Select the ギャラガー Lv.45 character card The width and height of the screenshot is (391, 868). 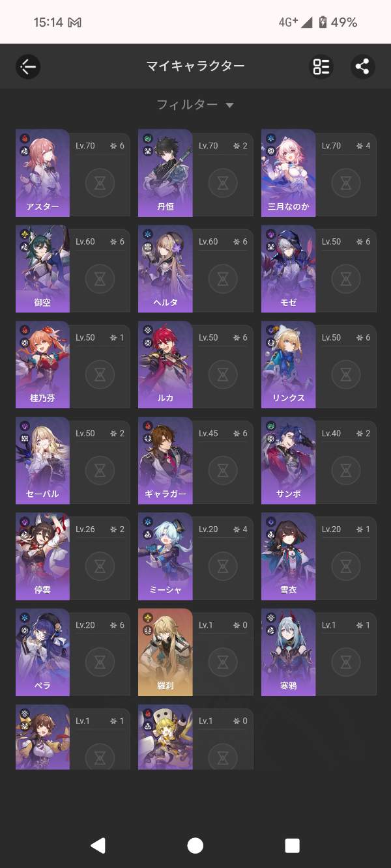tap(195, 460)
